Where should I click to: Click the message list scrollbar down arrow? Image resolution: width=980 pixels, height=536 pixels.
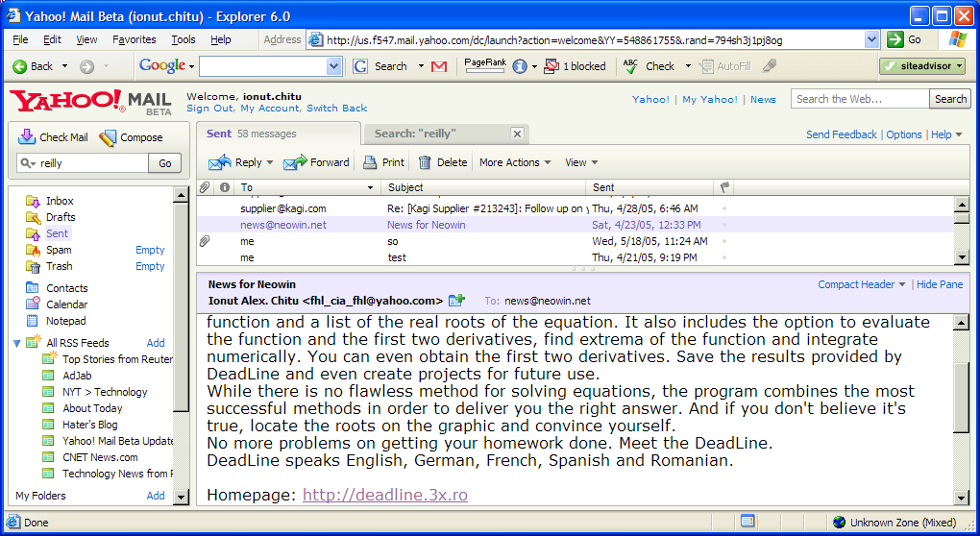961,256
